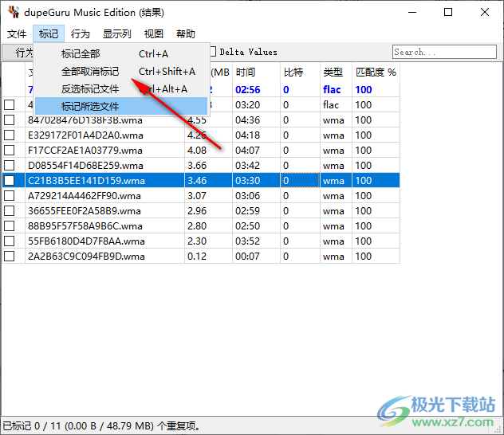The width and height of the screenshot is (504, 435).
Task: Close the dupeGuru Music Edition window
Action: point(484,13)
